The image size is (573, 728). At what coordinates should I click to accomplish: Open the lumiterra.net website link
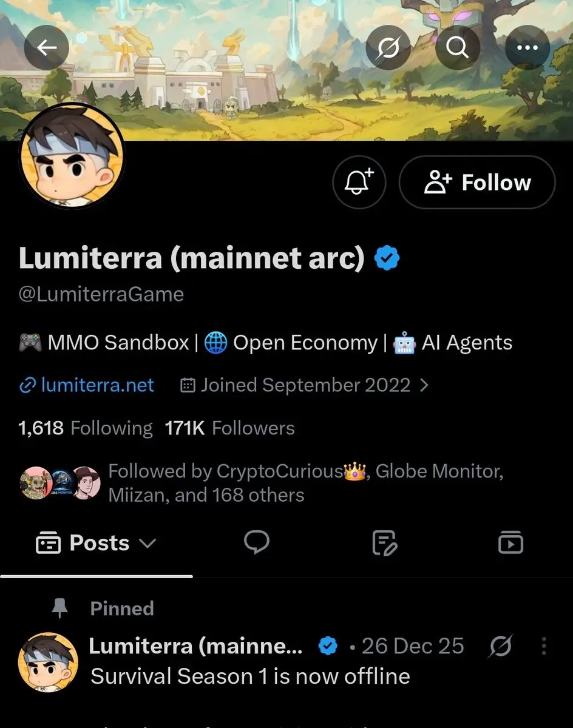(87, 385)
